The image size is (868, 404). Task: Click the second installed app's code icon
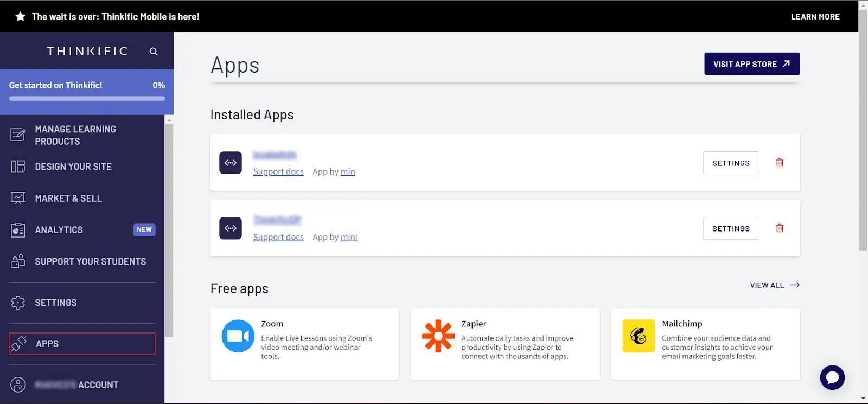pyautogui.click(x=231, y=228)
